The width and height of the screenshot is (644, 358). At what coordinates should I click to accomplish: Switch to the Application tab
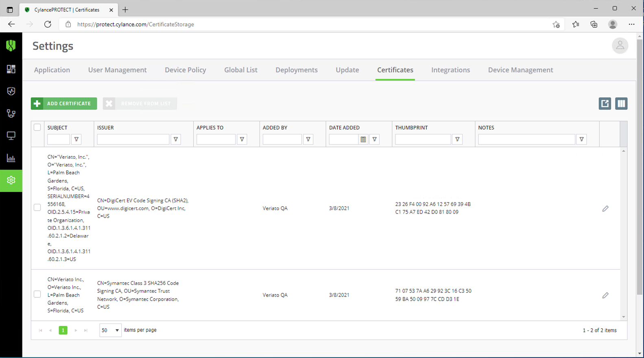52,70
